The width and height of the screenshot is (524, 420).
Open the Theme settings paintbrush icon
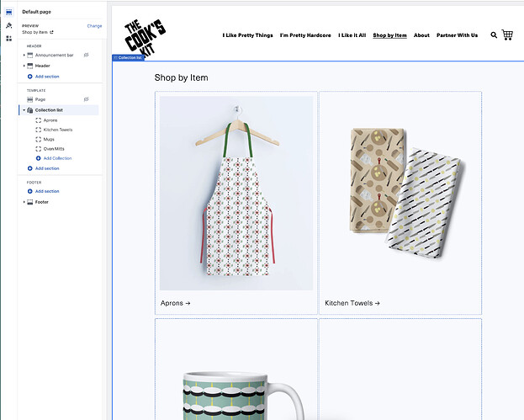click(9, 25)
